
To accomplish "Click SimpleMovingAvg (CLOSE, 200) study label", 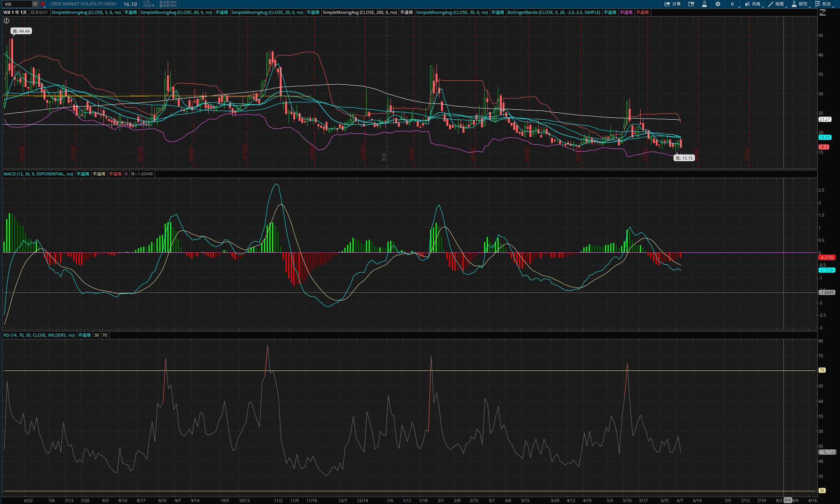I will 359,12.
